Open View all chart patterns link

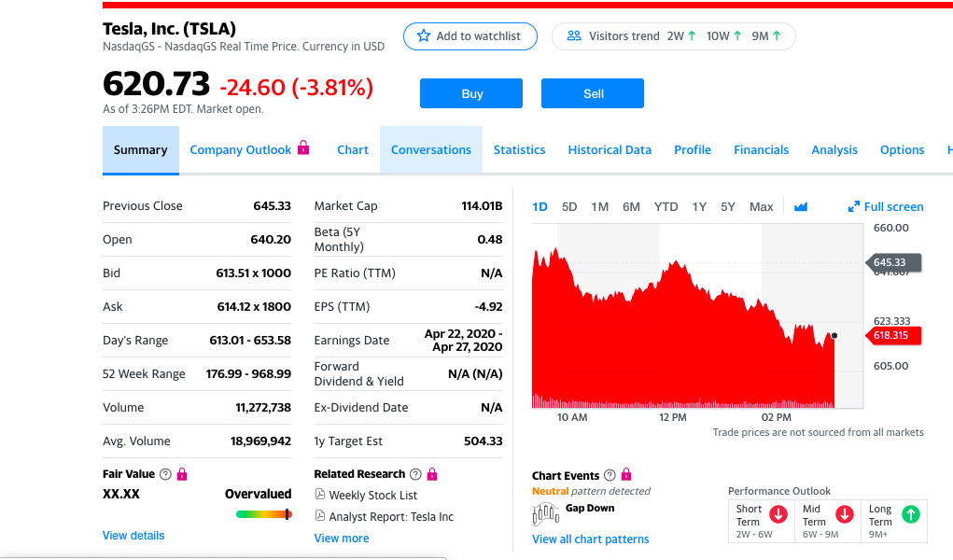(591, 539)
